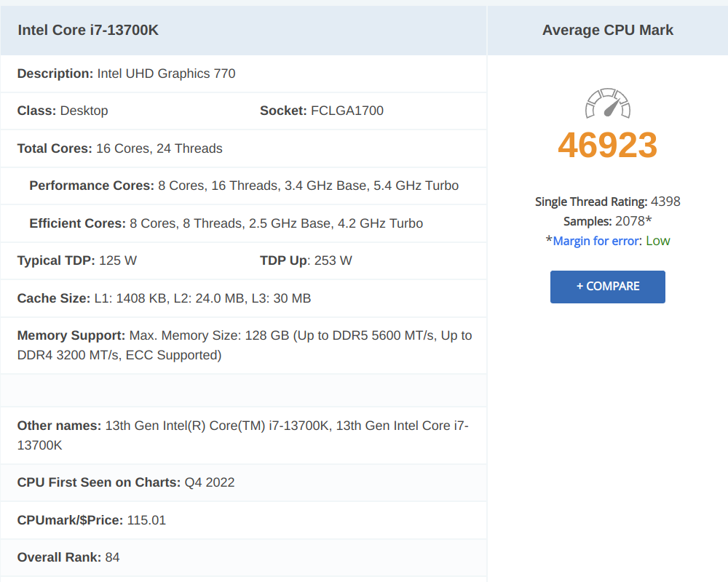Viewport: 728px width, 582px height.
Task: Select Total Cores: 16 Cores, 24 Threads
Action: coord(120,148)
